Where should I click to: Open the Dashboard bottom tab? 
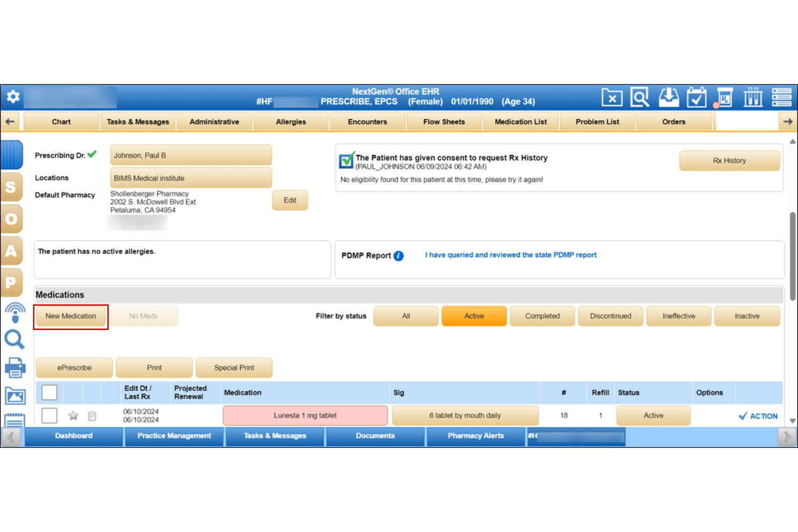tap(74, 436)
